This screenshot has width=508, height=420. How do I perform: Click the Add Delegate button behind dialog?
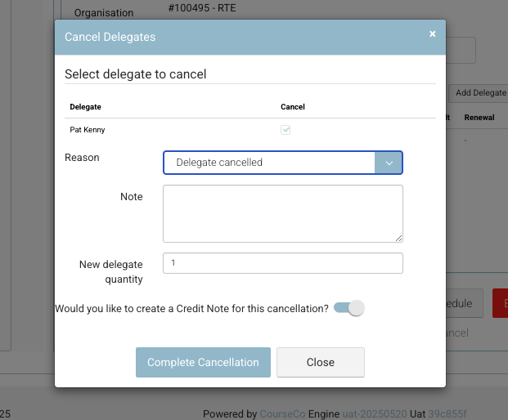click(x=480, y=93)
